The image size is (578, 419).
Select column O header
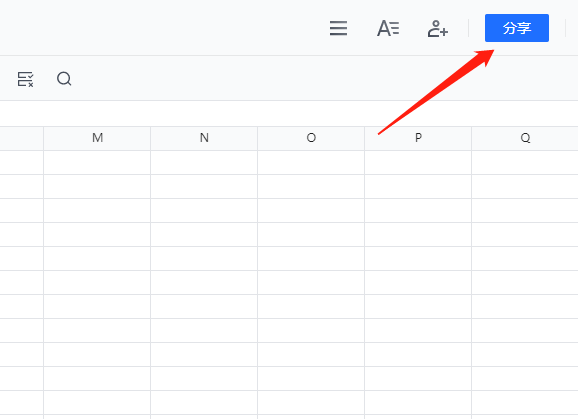(x=311, y=138)
